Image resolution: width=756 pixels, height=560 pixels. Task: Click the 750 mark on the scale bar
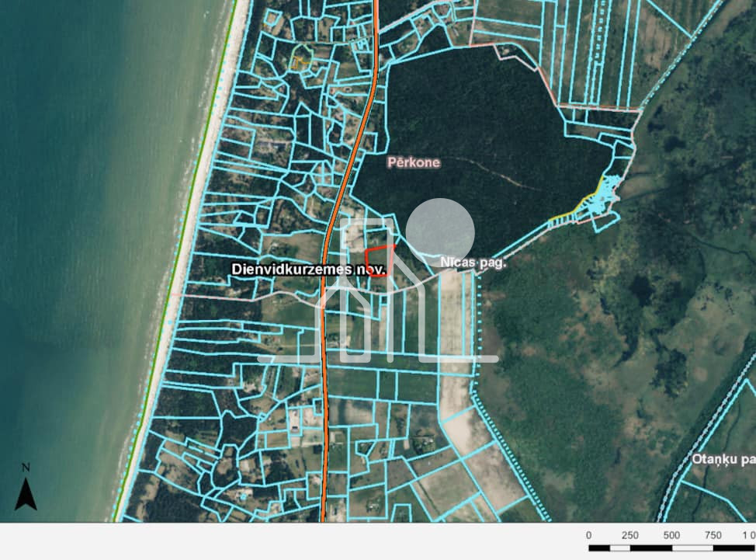(713, 535)
